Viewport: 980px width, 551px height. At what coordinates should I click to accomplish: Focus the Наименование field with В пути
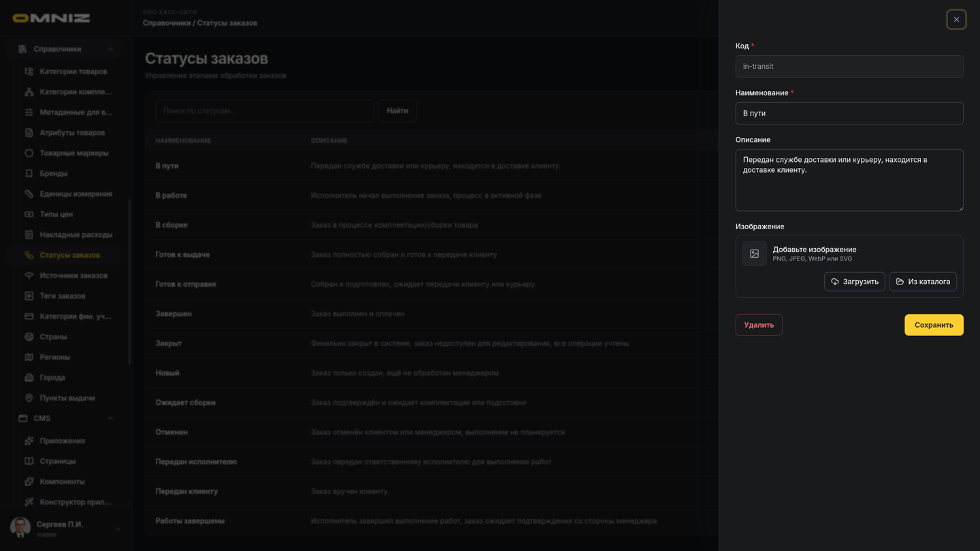point(849,114)
